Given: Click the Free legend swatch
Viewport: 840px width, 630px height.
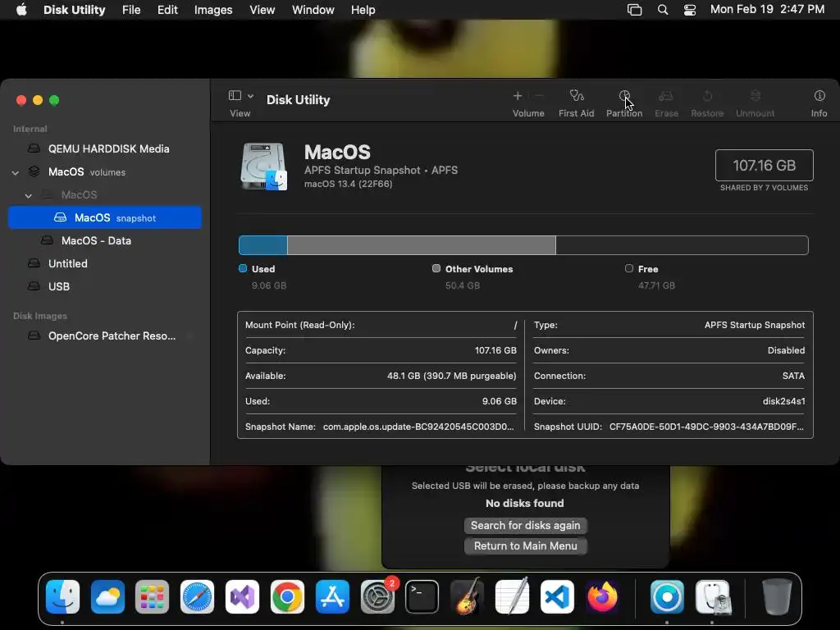Looking at the screenshot, I should (x=629, y=268).
